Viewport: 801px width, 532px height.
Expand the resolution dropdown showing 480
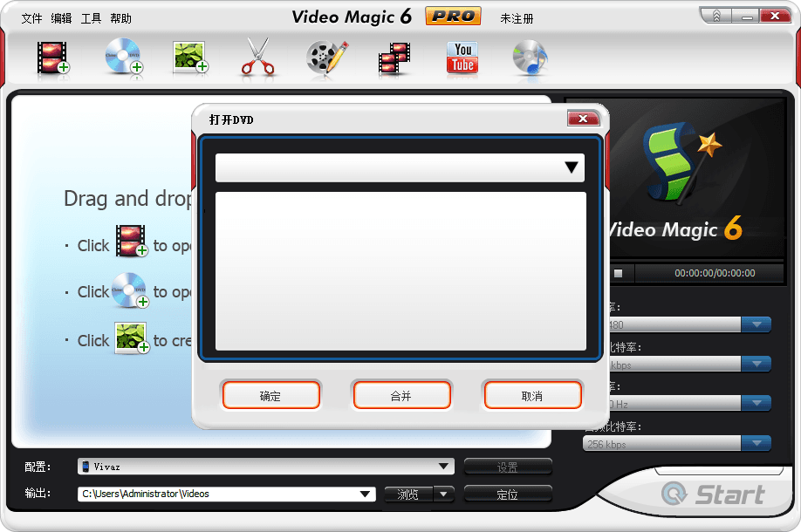pyautogui.click(x=756, y=324)
